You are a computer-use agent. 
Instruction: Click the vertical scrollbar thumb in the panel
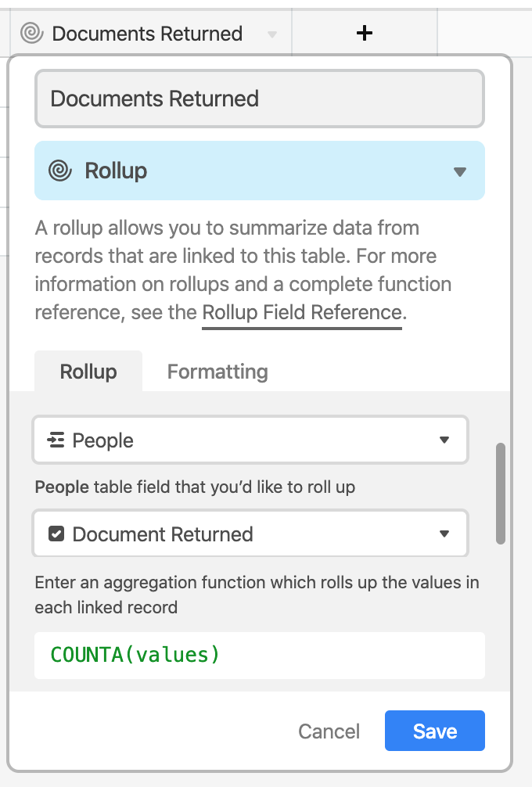(501, 494)
